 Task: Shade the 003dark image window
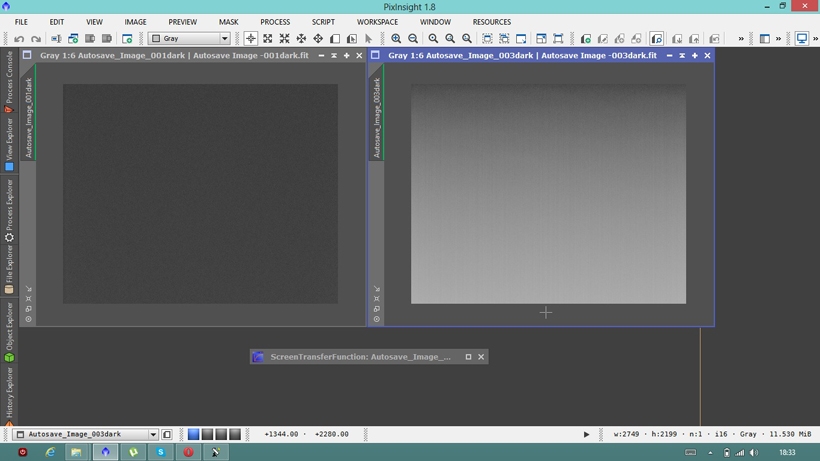coord(682,55)
